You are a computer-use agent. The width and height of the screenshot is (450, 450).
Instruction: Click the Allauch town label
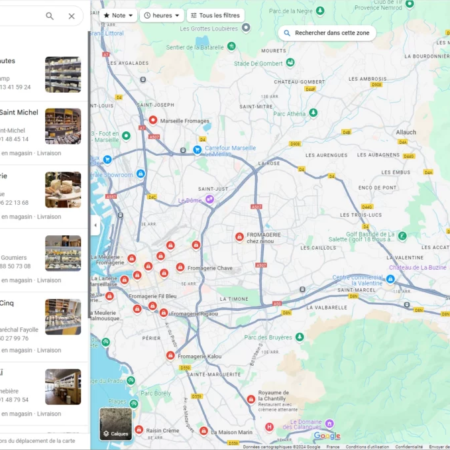[x=406, y=132]
